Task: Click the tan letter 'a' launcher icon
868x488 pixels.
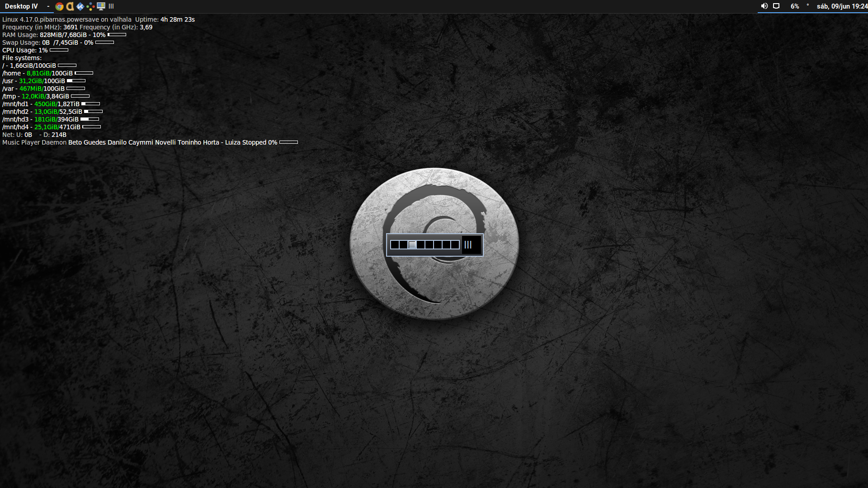Action: [70, 6]
